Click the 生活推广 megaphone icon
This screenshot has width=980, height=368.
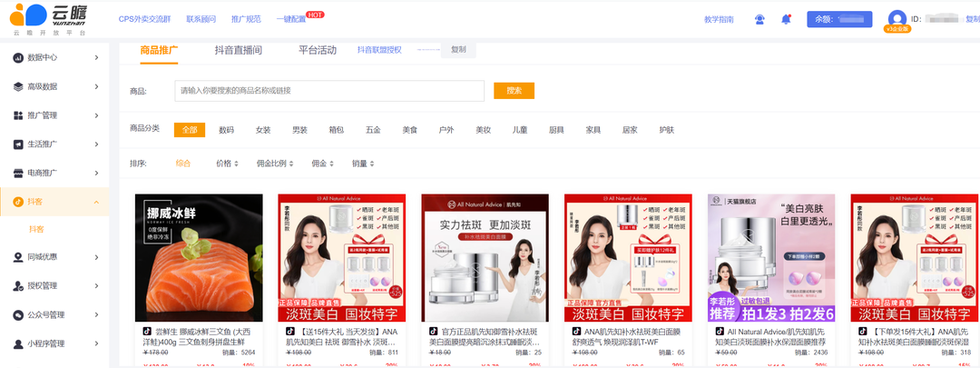tap(18, 144)
